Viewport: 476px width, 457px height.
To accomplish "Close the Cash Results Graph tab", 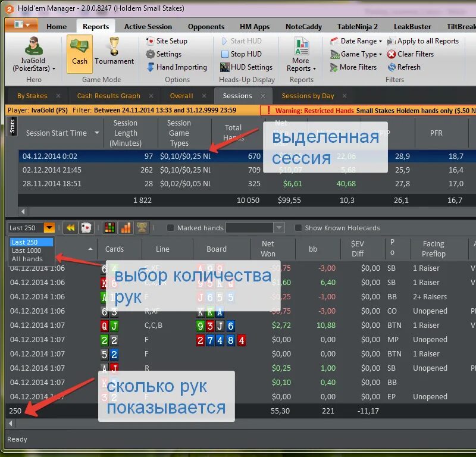I will tap(151, 96).
